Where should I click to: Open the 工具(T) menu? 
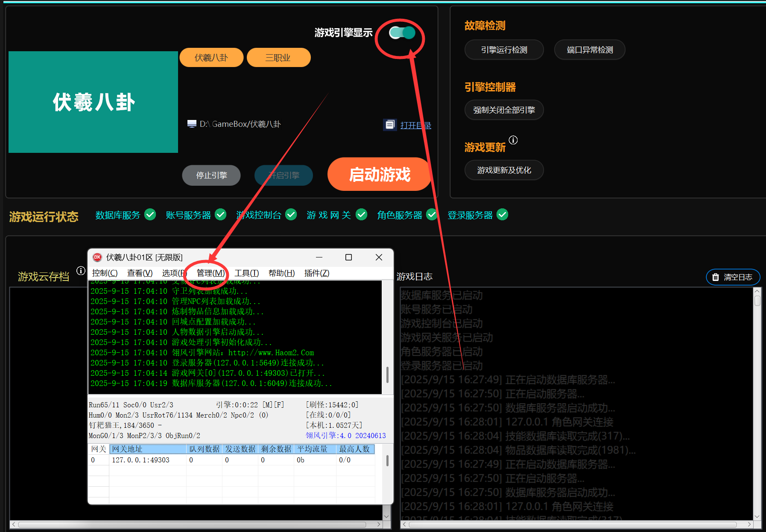pyautogui.click(x=246, y=273)
